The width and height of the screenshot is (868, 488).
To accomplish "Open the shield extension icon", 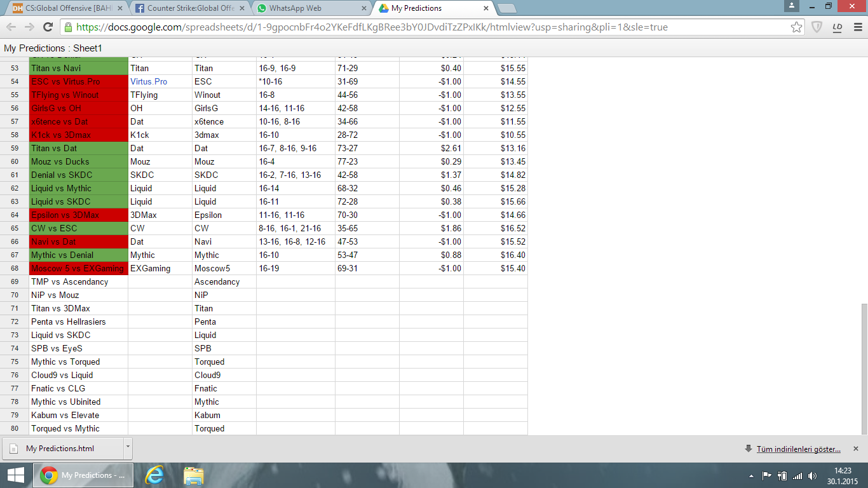I will [x=818, y=27].
